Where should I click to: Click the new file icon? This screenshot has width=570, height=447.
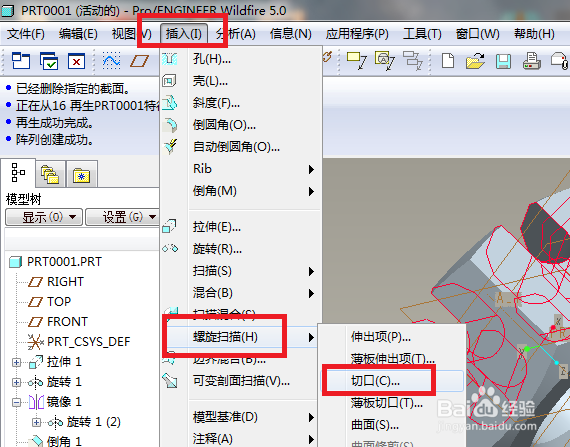(x=448, y=60)
